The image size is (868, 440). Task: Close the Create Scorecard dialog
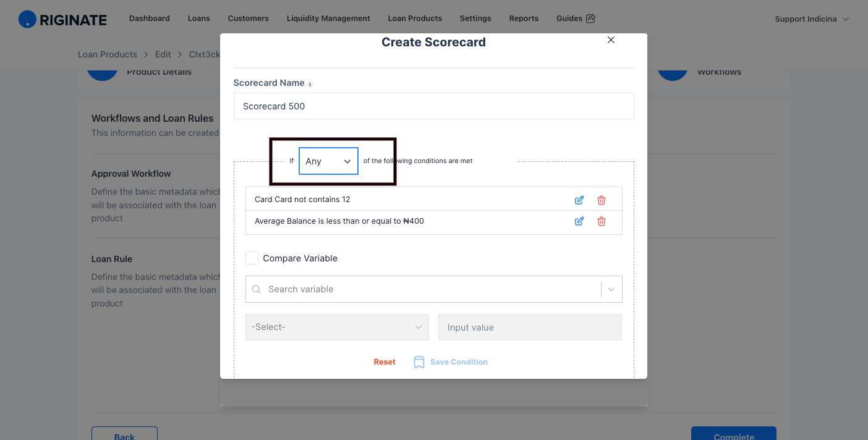coord(611,40)
